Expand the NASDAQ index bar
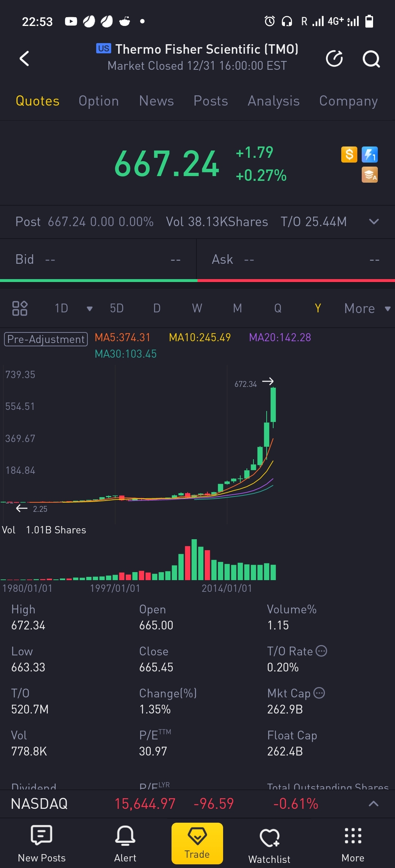Image resolution: width=395 pixels, height=868 pixels. point(373,804)
